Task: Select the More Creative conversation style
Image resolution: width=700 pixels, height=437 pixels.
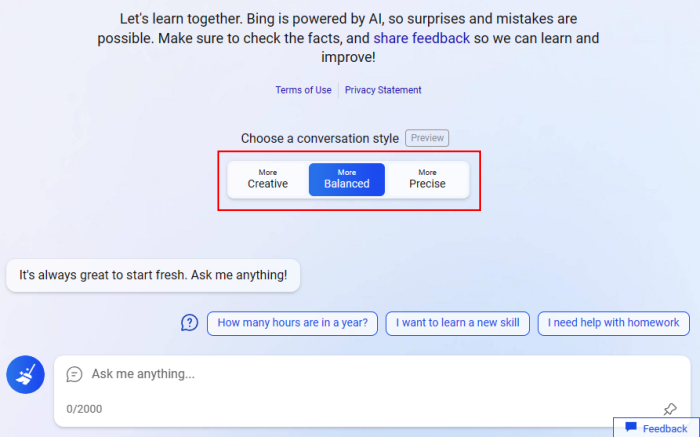Action: coord(267,179)
